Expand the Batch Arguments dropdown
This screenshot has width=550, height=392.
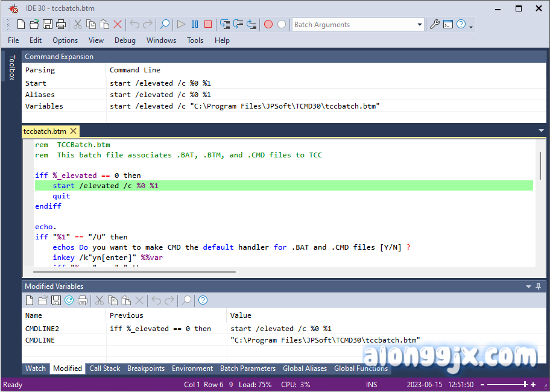click(x=420, y=25)
